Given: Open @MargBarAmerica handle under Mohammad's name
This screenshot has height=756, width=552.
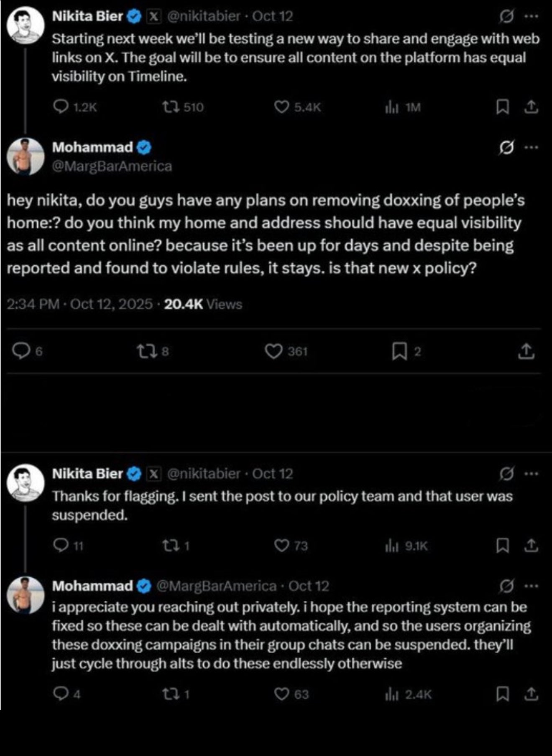Looking at the screenshot, I should click(x=112, y=167).
